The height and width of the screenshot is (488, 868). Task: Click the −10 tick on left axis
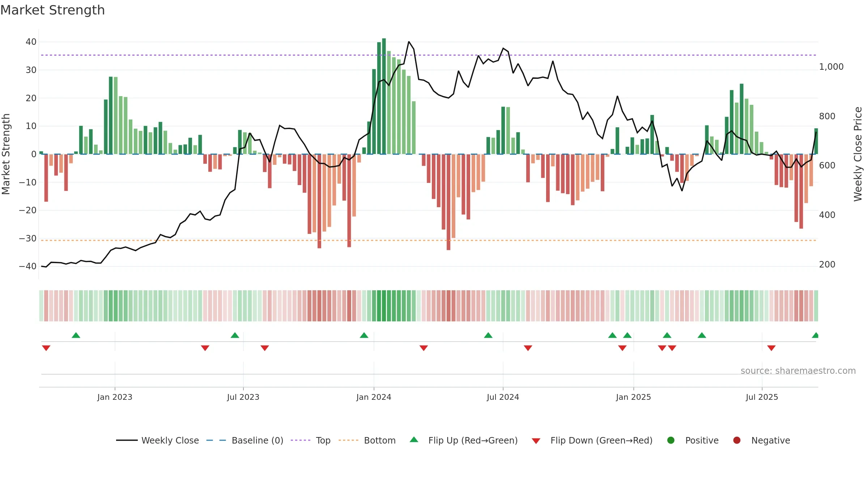point(28,182)
